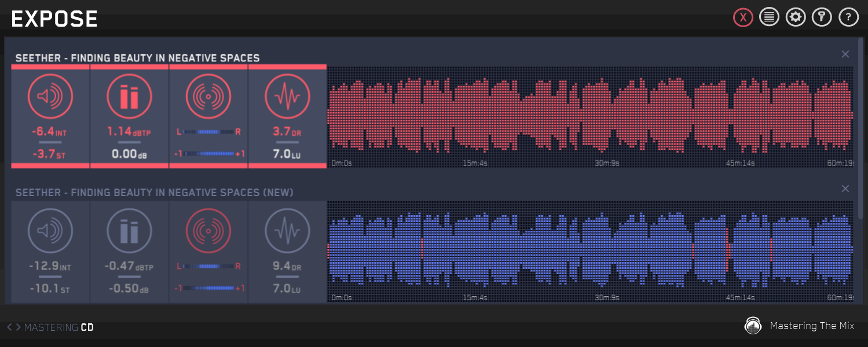Open the help question mark icon
This screenshot has width=868, height=347.
[x=849, y=17]
